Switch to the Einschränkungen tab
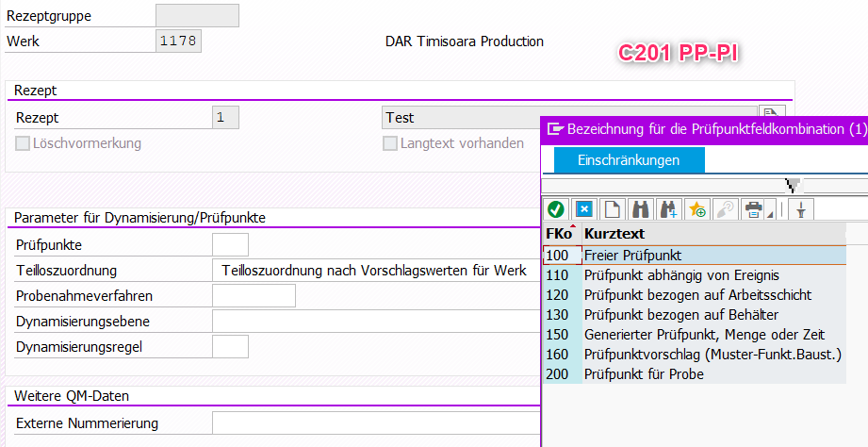Image resolution: width=868 pixels, height=447 pixels. point(629,160)
